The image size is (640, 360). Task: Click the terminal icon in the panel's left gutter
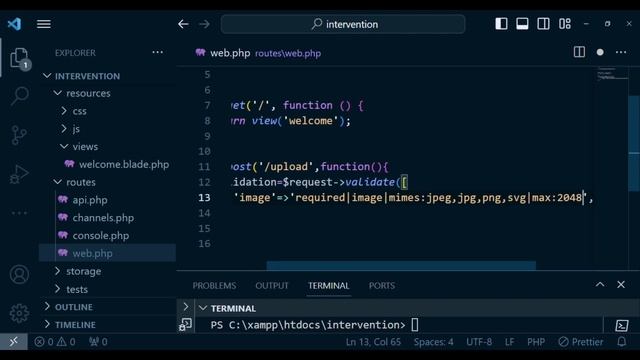click(x=185, y=325)
